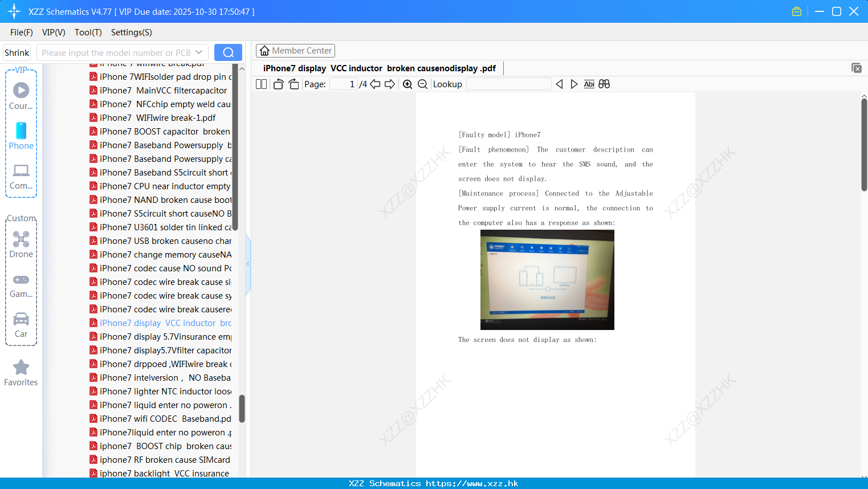This screenshot has height=489, width=868.
Task: Select the Phone category icon
Action: [x=21, y=136]
